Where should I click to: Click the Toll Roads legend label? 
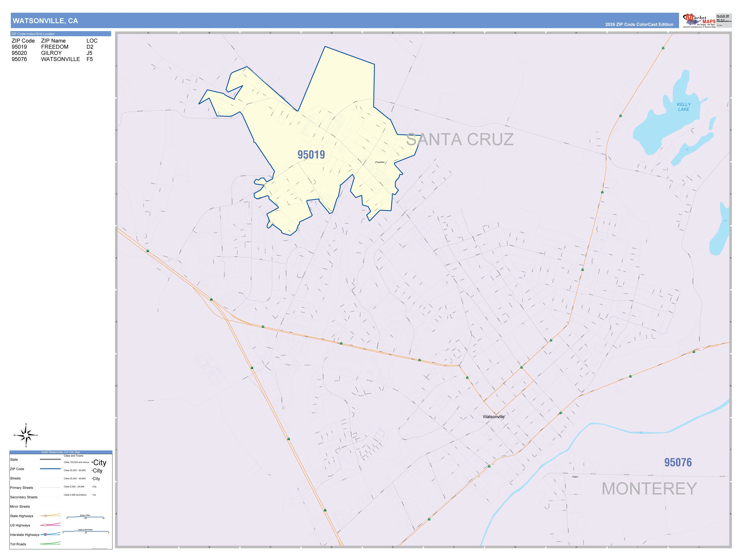point(18,544)
